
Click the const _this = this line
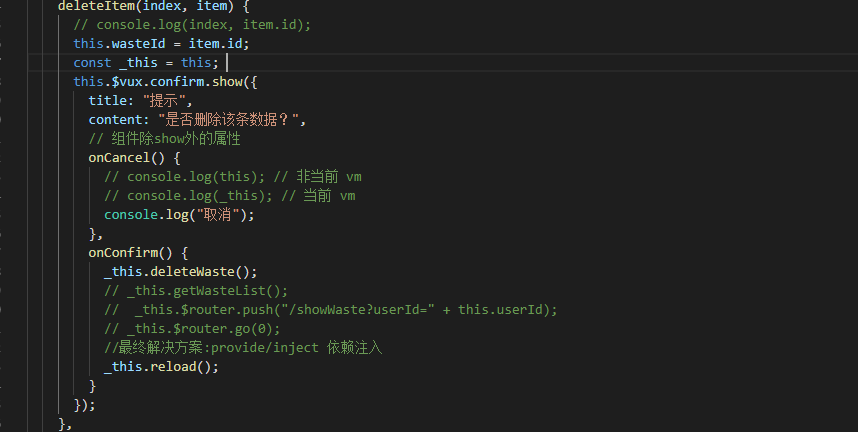point(146,63)
